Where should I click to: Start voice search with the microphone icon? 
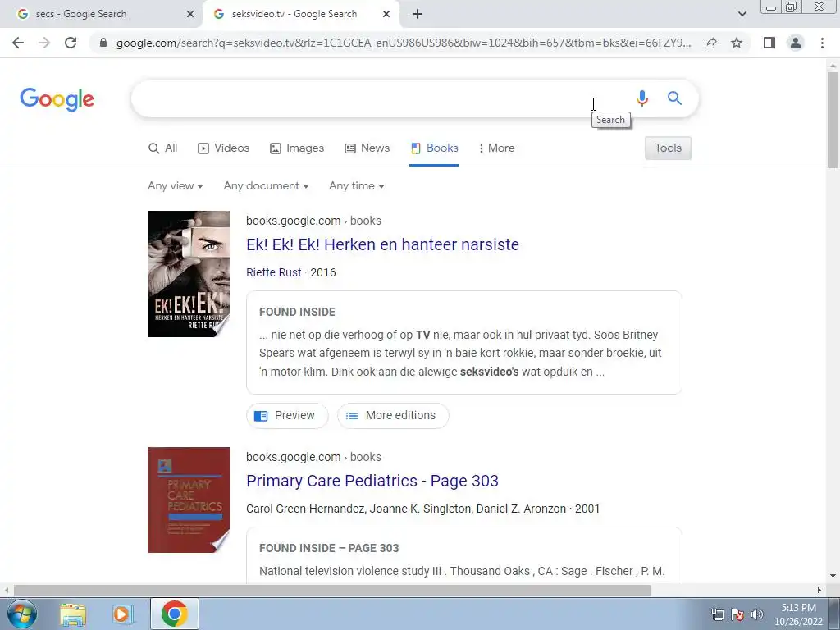tap(641, 98)
